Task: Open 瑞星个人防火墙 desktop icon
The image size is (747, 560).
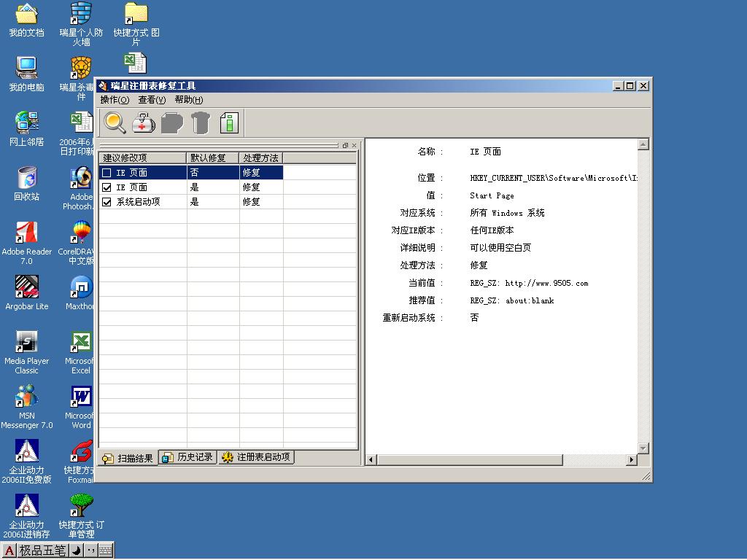Action: (81, 24)
